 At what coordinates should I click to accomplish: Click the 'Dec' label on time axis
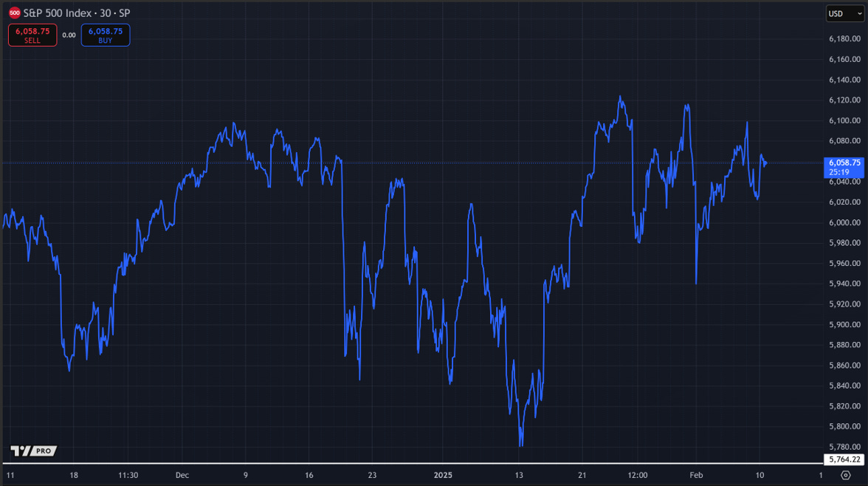pyautogui.click(x=182, y=475)
